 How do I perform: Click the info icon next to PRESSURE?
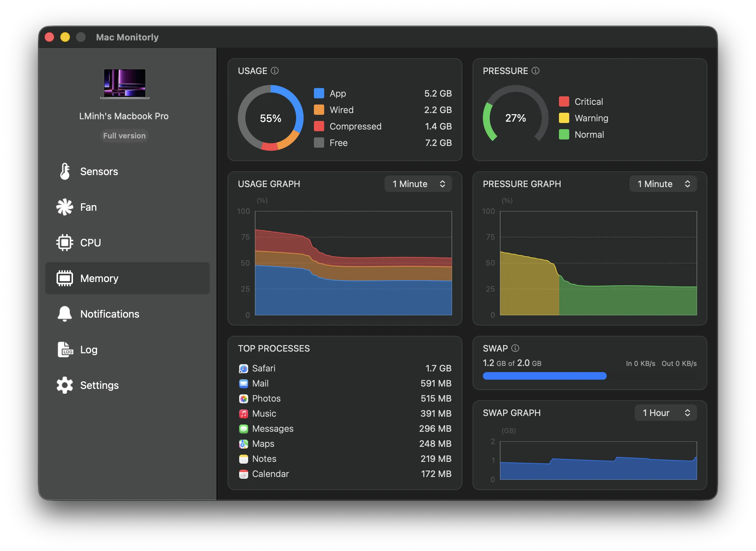pyautogui.click(x=535, y=71)
